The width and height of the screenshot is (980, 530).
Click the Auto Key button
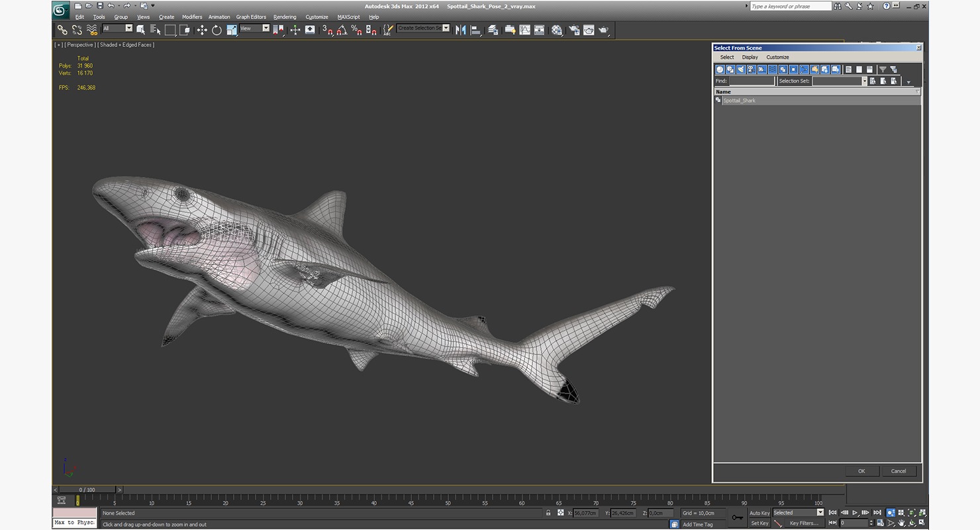coord(759,513)
